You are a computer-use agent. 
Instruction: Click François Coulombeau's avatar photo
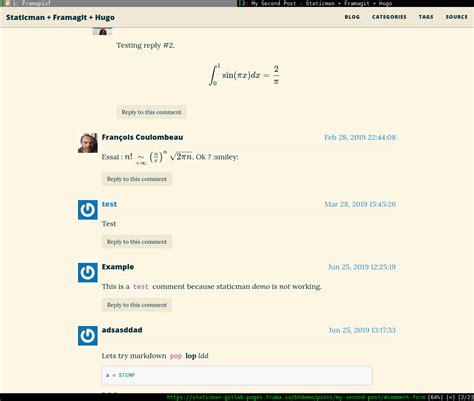coord(88,143)
